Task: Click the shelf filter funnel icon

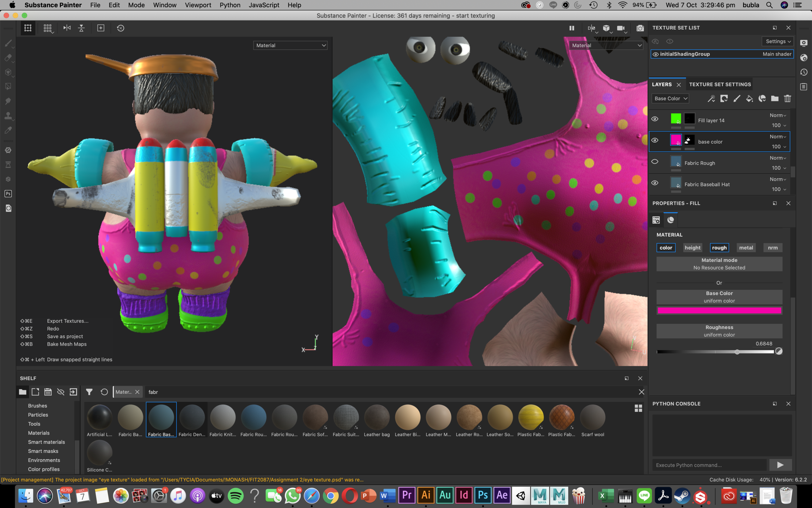Action: [x=89, y=392]
